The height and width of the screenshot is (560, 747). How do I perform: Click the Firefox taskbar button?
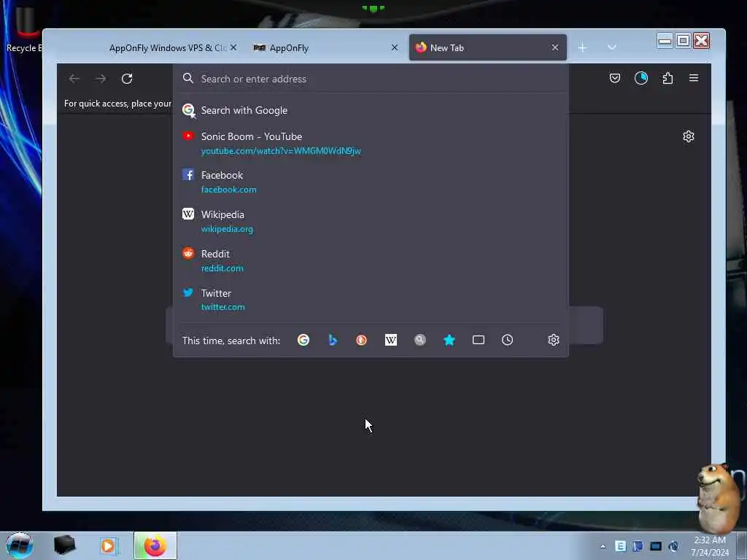coord(155,545)
